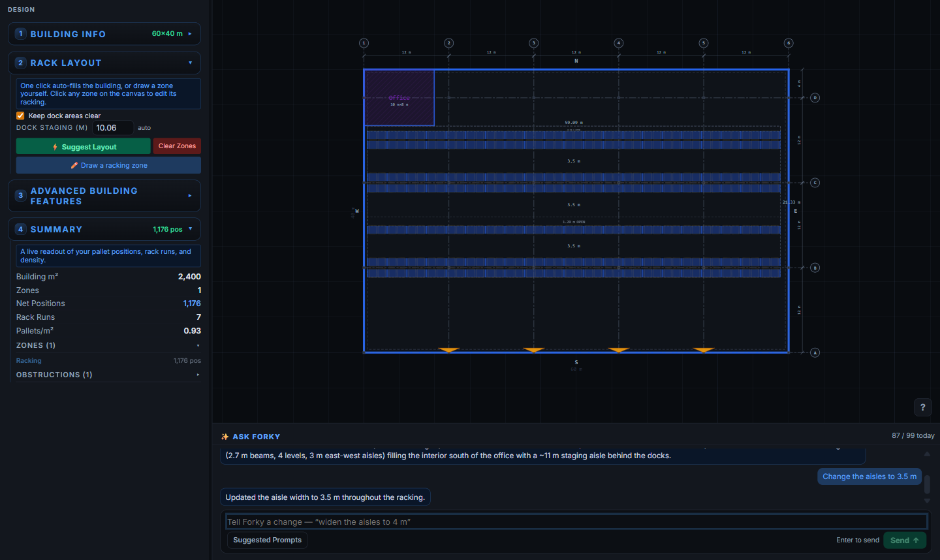This screenshot has width=940, height=560.
Task: Click the third dock door marker
Action: (619, 350)
